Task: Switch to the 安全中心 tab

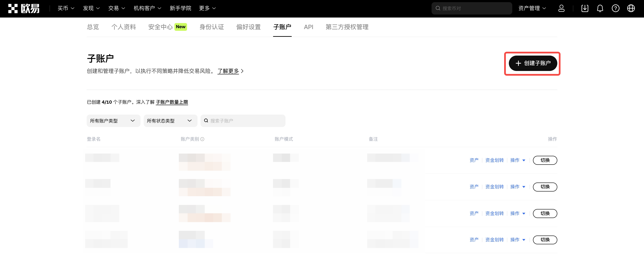Action: 161,27
